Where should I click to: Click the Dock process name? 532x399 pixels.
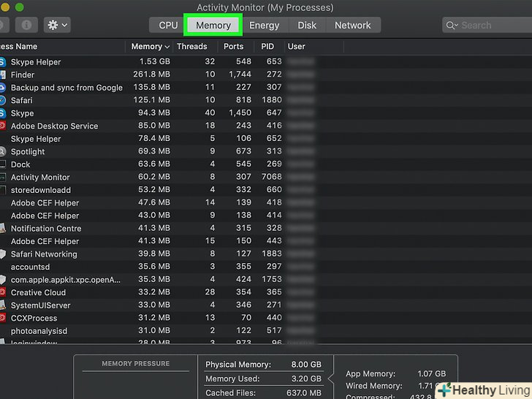point(20,164)
